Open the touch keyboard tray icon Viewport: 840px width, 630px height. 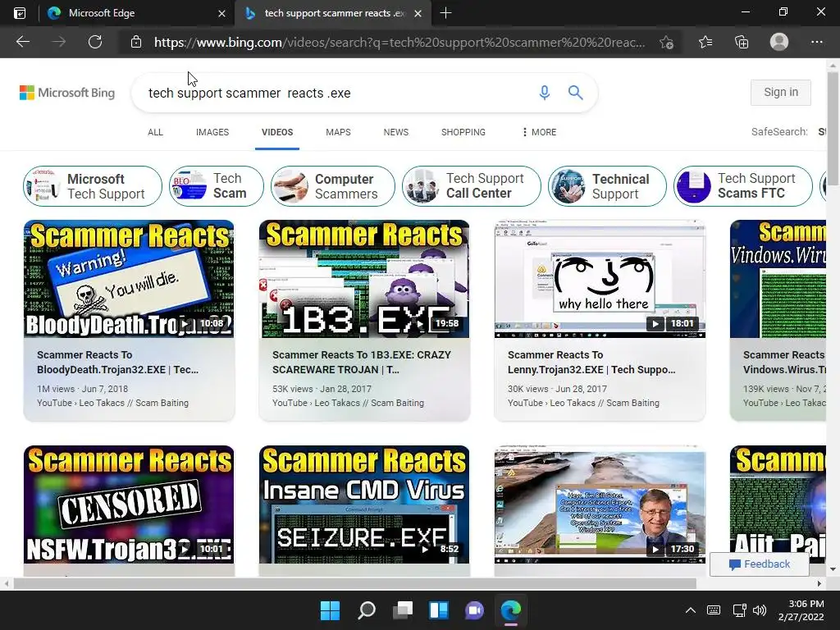714,610
